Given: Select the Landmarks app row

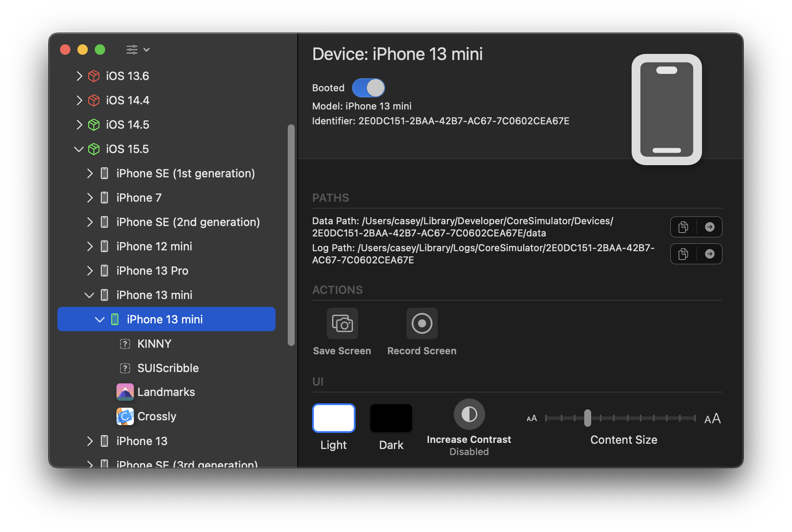Looking at the screenshot, I should click(166, 392).
